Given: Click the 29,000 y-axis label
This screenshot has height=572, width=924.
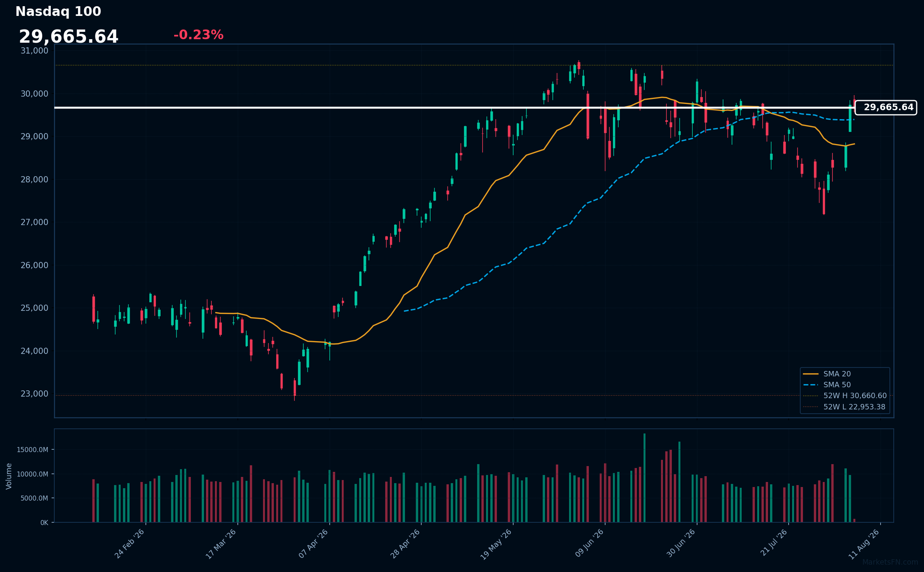Looking at the screenshot, I should [35, 137].
